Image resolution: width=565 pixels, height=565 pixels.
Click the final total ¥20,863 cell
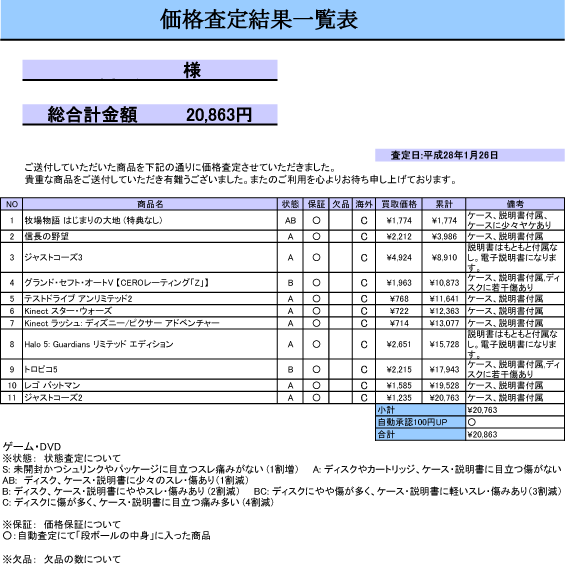coord(515,434)
